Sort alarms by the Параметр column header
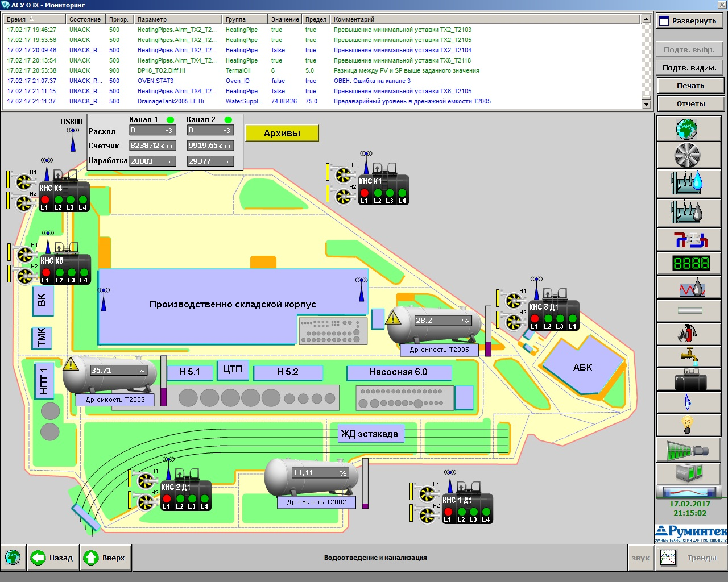 point(179,19)
